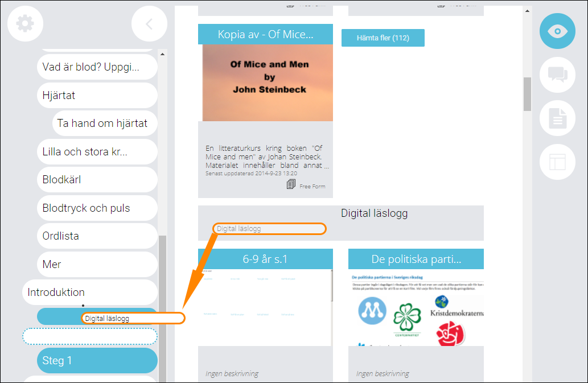Collapse sidebar with the left chevron button
588x383 pixels.
(149, 23)
